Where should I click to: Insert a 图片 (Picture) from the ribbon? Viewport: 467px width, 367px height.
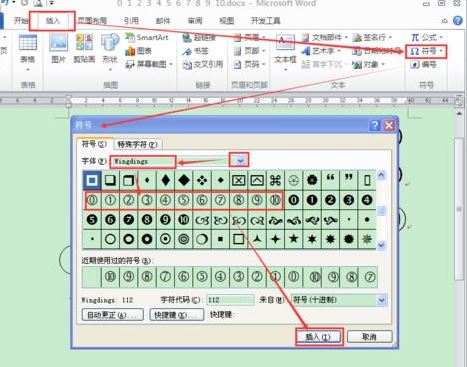pos(59,49)
